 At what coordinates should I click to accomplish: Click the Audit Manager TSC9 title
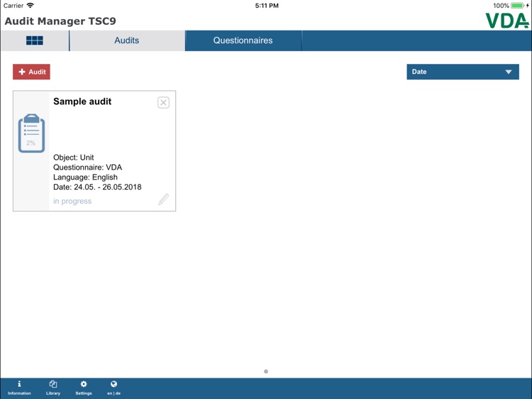60,21
